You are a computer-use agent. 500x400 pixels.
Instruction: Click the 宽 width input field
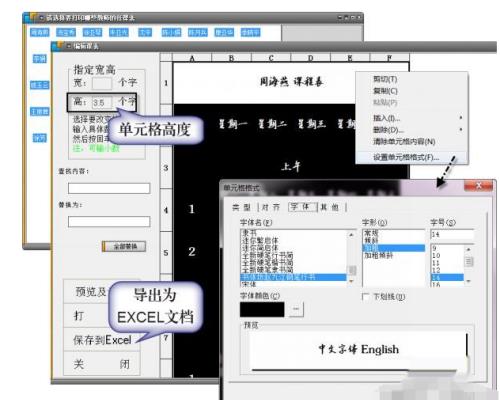pyautogui.click(x=102, y=83)
